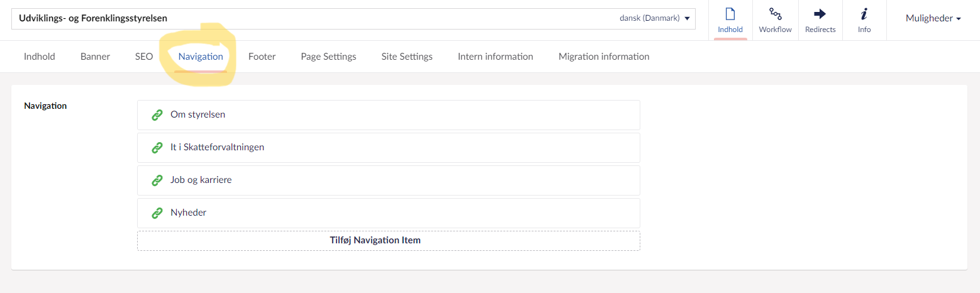Expand the Muligheder dropdown menu

click(933, 18)
